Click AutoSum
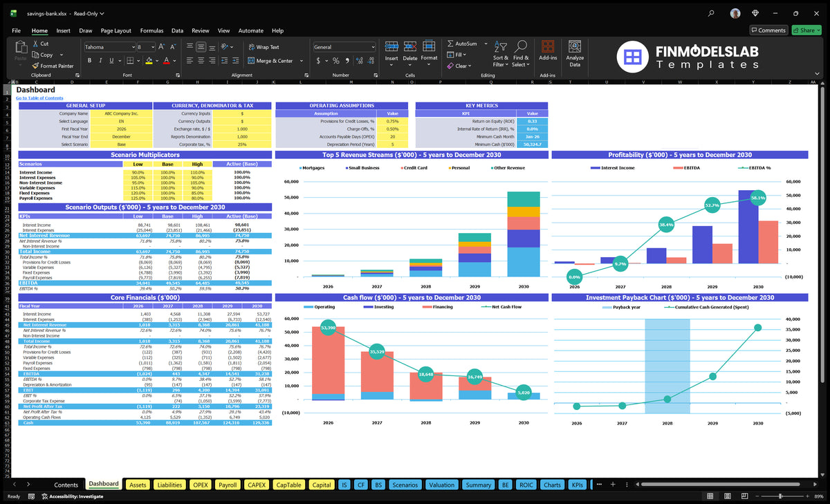The width and height of the screenshot is (830, 504). (461, 44)
